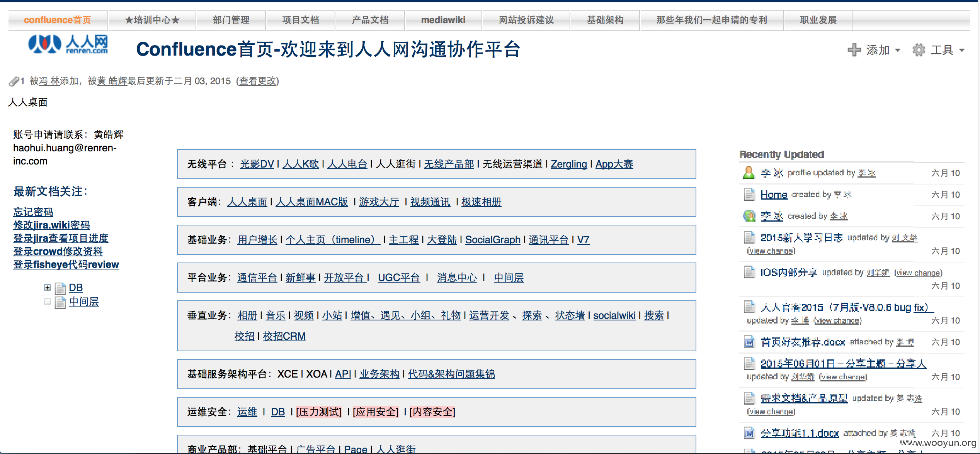Open the 光影DV link
980x454 pixels.
point(257,164)
